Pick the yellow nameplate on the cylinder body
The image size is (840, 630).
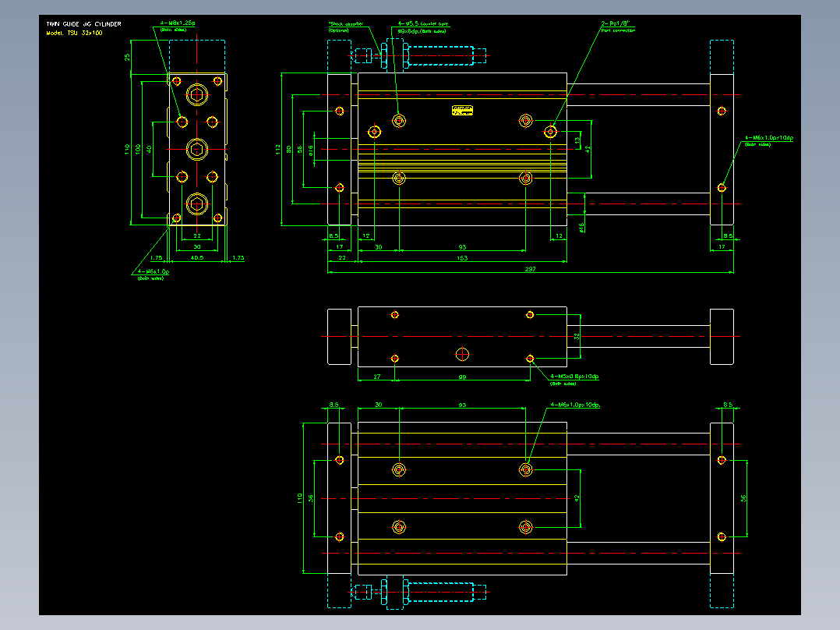coord(462,111)
